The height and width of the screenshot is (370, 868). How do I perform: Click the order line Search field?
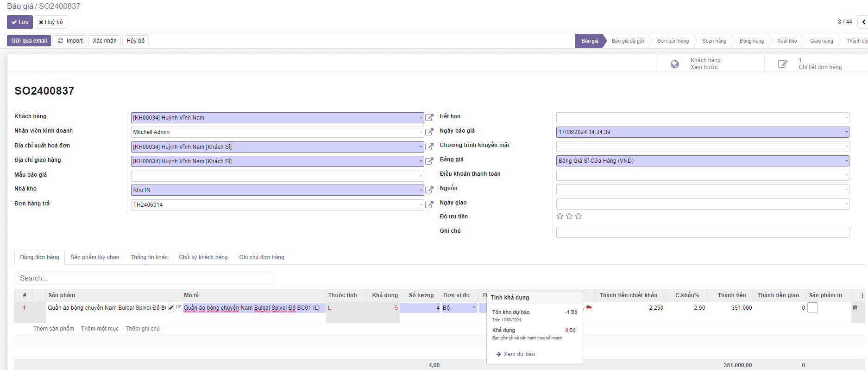coord(145,278)
